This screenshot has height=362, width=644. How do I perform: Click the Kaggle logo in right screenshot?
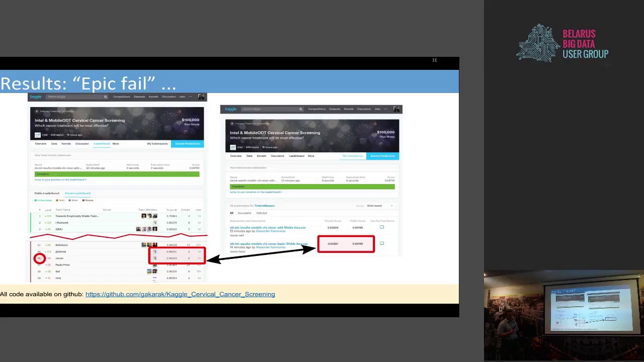(230, 109)
